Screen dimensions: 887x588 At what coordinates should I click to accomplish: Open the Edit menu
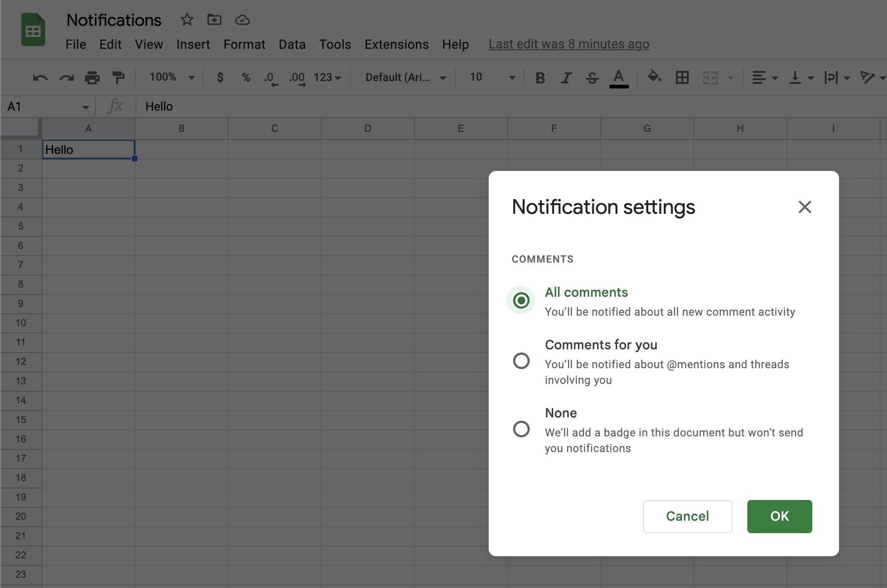click(x=110, y=44)
